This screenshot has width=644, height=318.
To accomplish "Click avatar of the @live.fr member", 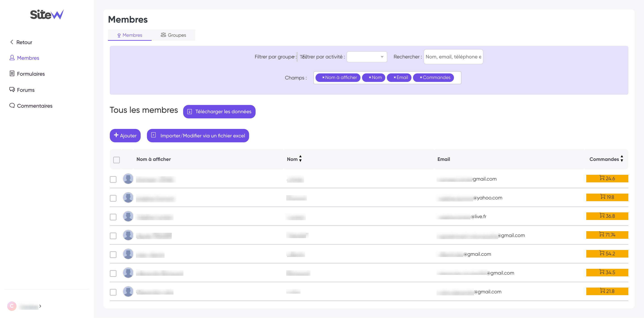I will point(128,216).
